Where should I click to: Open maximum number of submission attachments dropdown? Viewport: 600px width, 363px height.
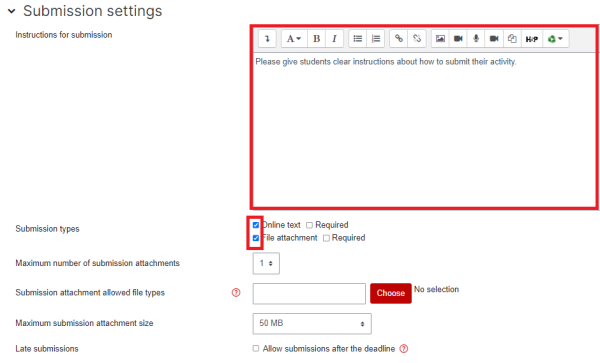[x=266, y=263]
